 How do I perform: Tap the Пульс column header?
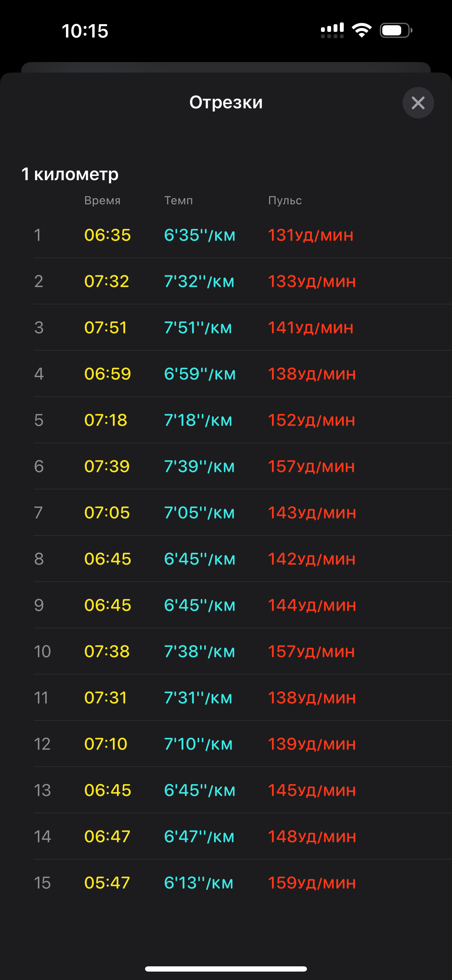[285, 200]
